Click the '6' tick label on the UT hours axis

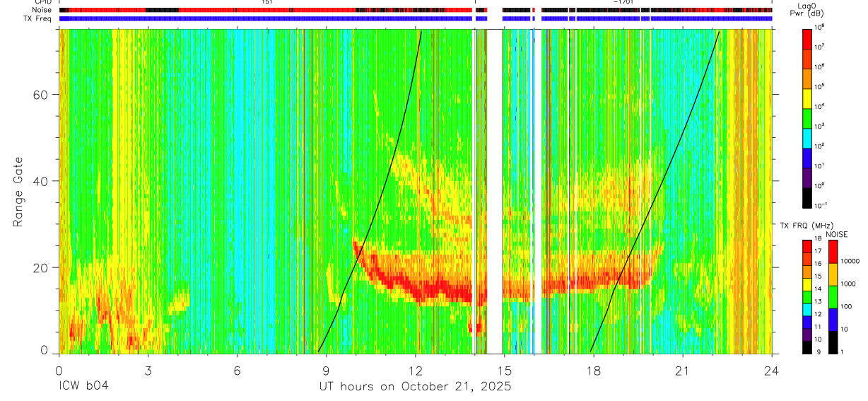coord(237,369)
